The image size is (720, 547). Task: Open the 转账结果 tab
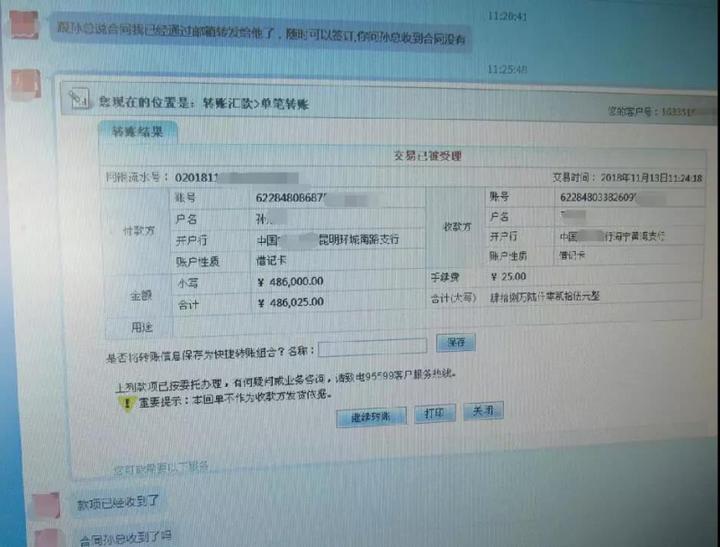(137, 132)
